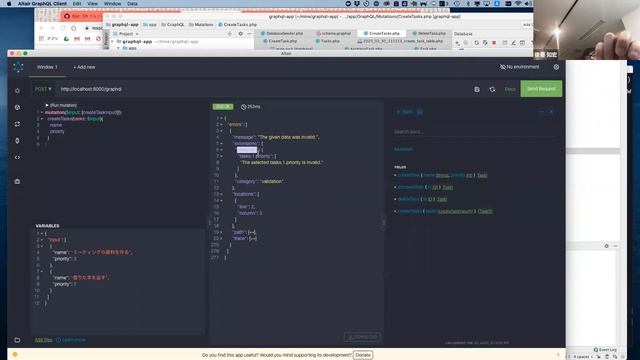640x360 pixels.
Task: Click the gear icon in the IDE Project panel
Action: tap(240, 34)
